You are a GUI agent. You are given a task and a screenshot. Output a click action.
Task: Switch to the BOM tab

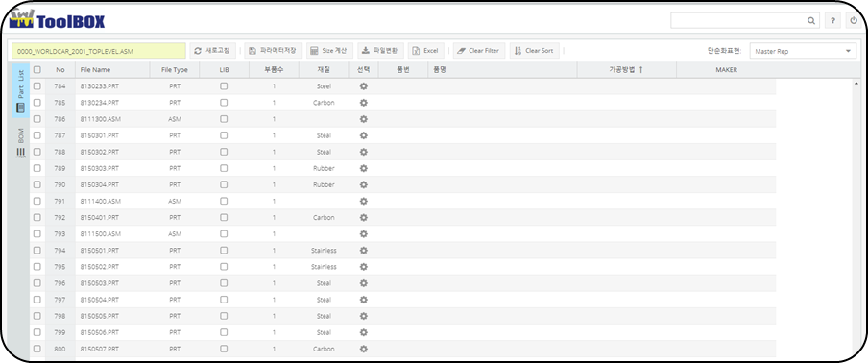pos(21,144)
